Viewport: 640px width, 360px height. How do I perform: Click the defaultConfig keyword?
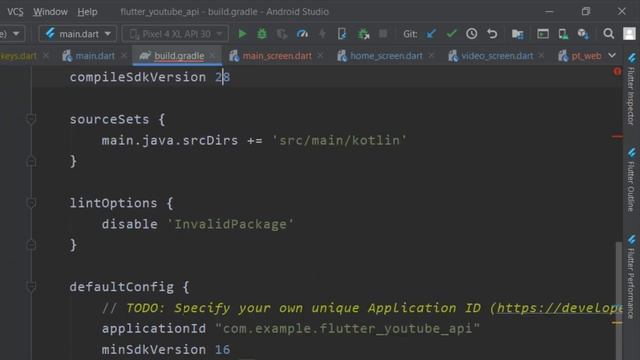(121, 287)
